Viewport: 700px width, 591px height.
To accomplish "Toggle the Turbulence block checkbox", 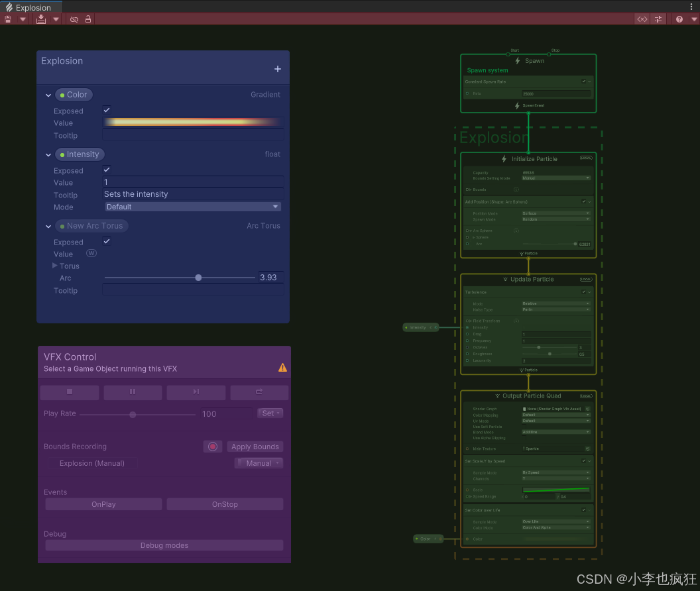I will point(583,292).
